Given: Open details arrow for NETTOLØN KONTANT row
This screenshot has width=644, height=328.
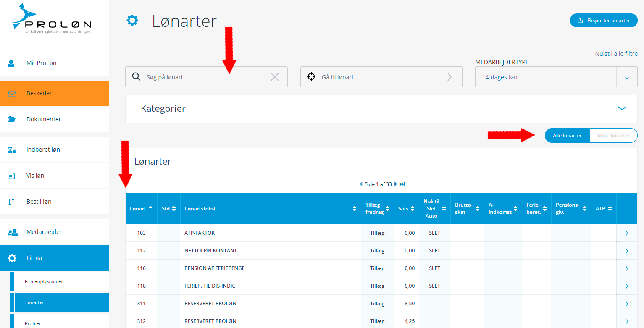Looking at the screenshot, I should (x=626, y=251).
